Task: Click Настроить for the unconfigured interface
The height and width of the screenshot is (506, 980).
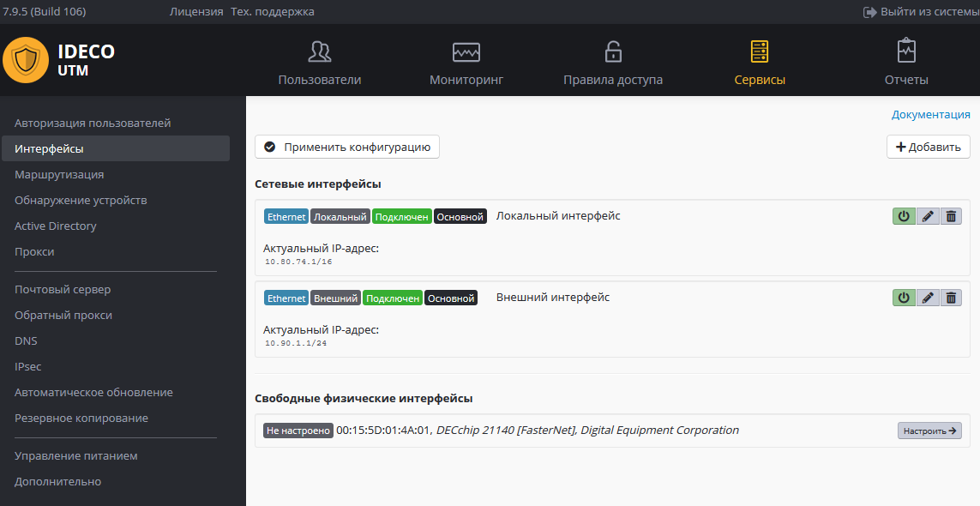Action: pyautogui.click(x=929, y=431)
